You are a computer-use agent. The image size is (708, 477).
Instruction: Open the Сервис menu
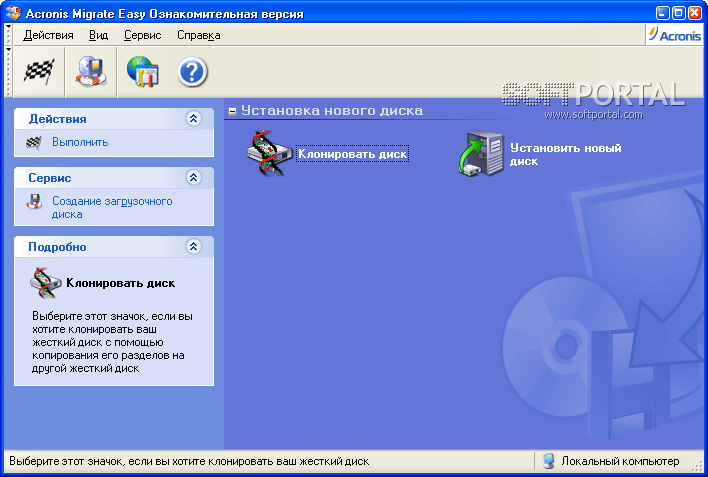pyautogui.click(x=143, y=35)
